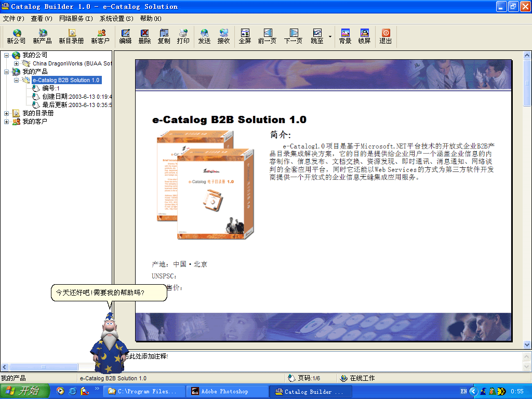Switch to the Adobe Photoshop taskbar button
Screen dimensions: 532x399
[227, 392]
